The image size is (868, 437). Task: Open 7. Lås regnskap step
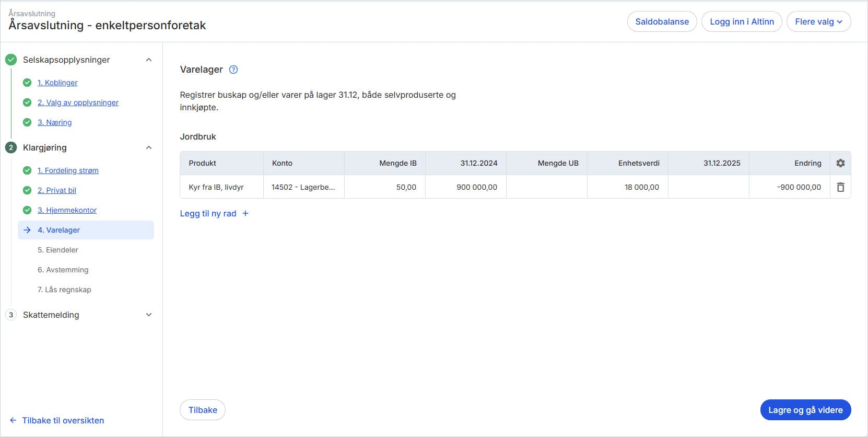click(64, 290)
